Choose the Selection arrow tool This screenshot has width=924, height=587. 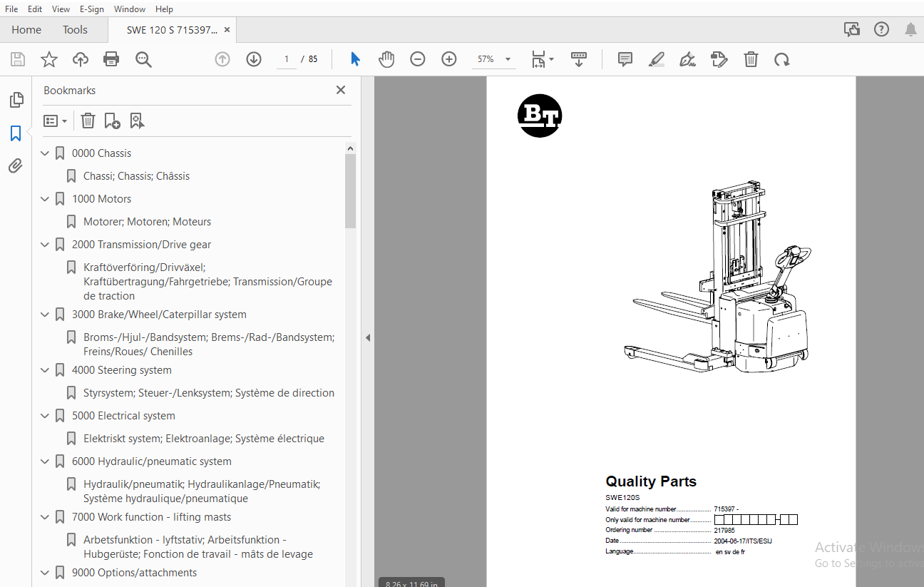tap(355, 59)
